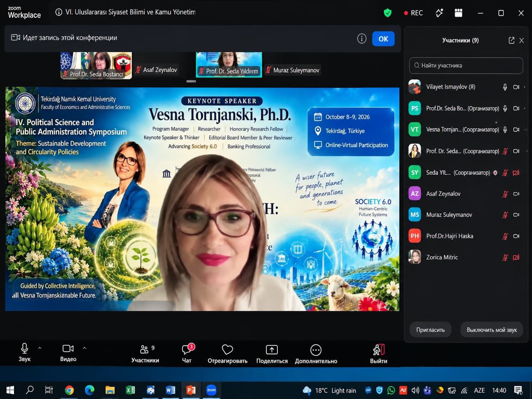Toggle the camera Видео button

tap(68, 353)
